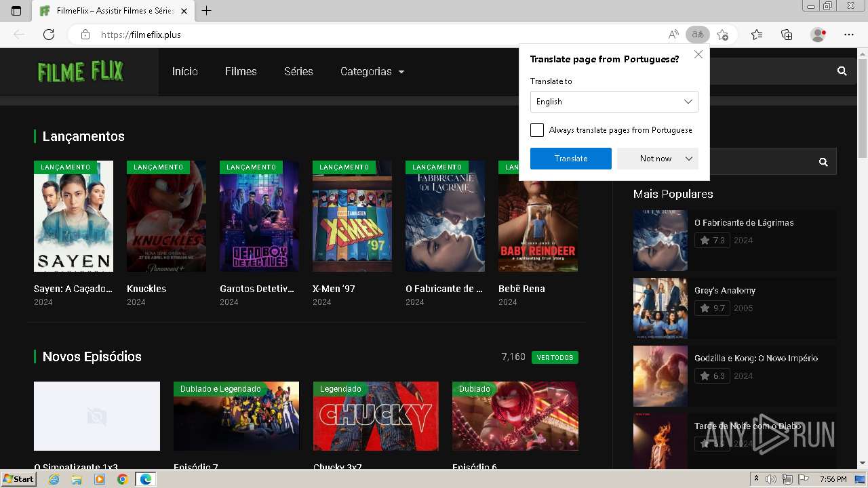This screenshot has width=868, height=488.
Task: Click the translate icon in address bar
Action: coord(697,35)
